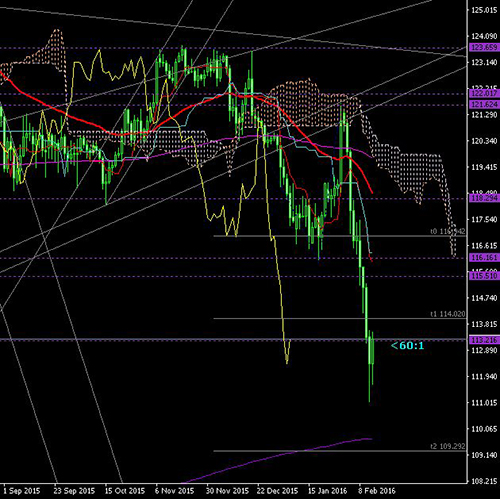Click the t1 114.020 target line label
This screenshot has width=500, height=499.
[x=447, y=314]
